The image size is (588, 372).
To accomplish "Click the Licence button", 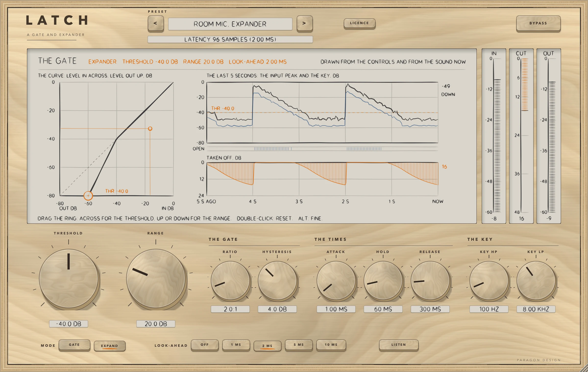I will [359, 23].
